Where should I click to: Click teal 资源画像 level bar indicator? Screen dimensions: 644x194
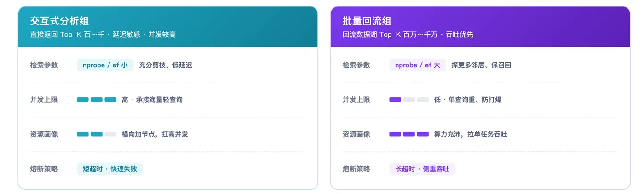tap(97, 134)
